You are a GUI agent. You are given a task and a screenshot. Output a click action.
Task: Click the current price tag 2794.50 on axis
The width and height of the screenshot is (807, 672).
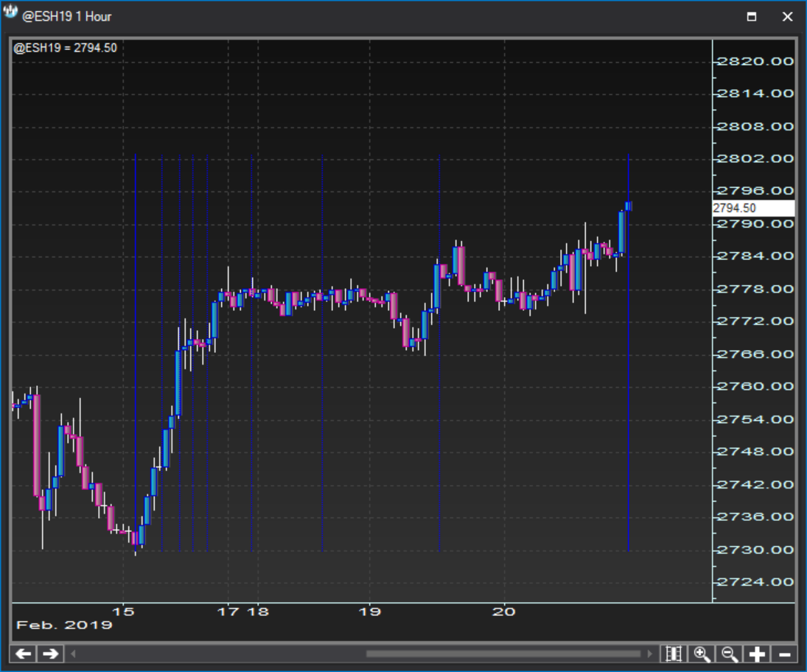[753, 208]
